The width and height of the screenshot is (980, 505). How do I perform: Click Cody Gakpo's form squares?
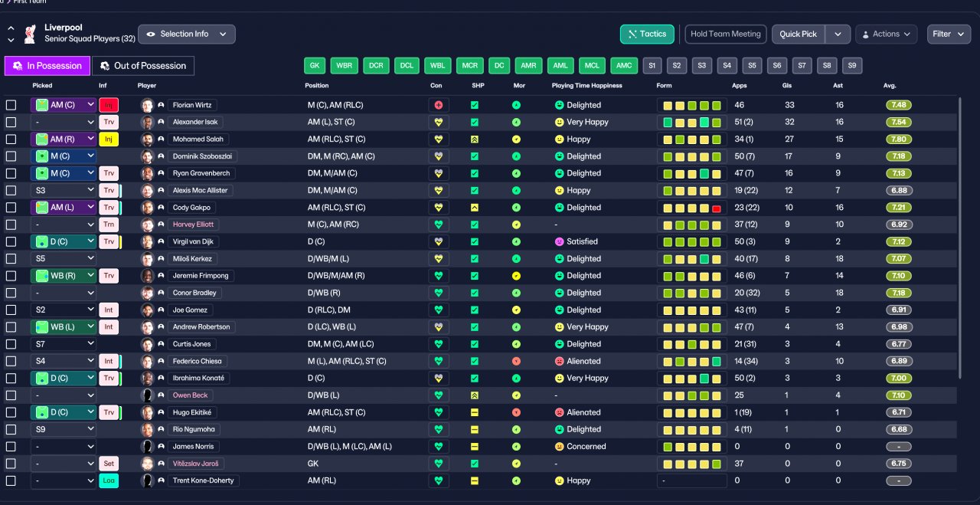pyautogui.click(x=692, y=208)
